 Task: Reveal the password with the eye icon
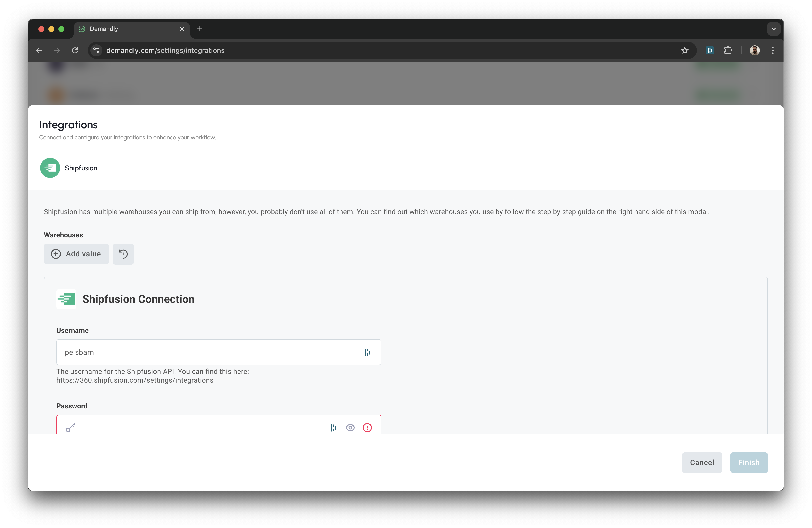[x=350, y=427]
